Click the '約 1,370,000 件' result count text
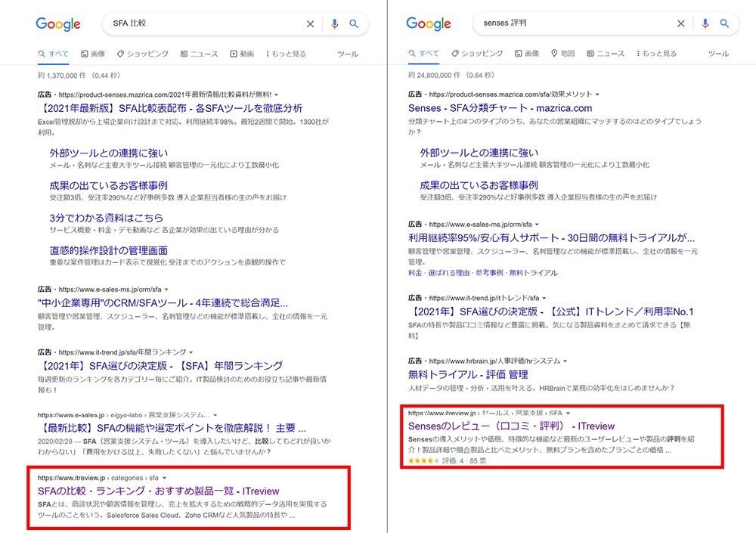 point(79,76)
